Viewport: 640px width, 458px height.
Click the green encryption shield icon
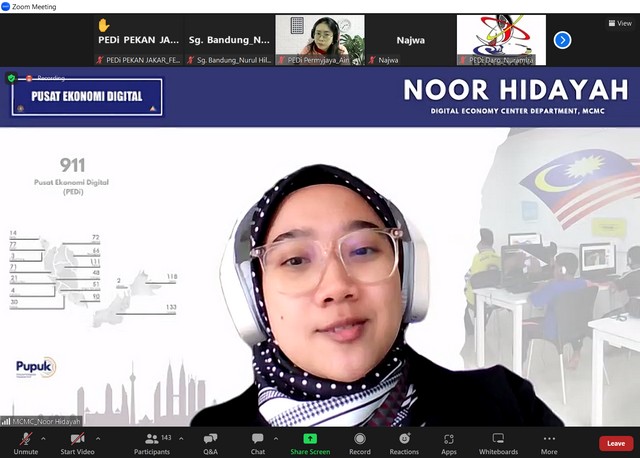coord(11,77)
